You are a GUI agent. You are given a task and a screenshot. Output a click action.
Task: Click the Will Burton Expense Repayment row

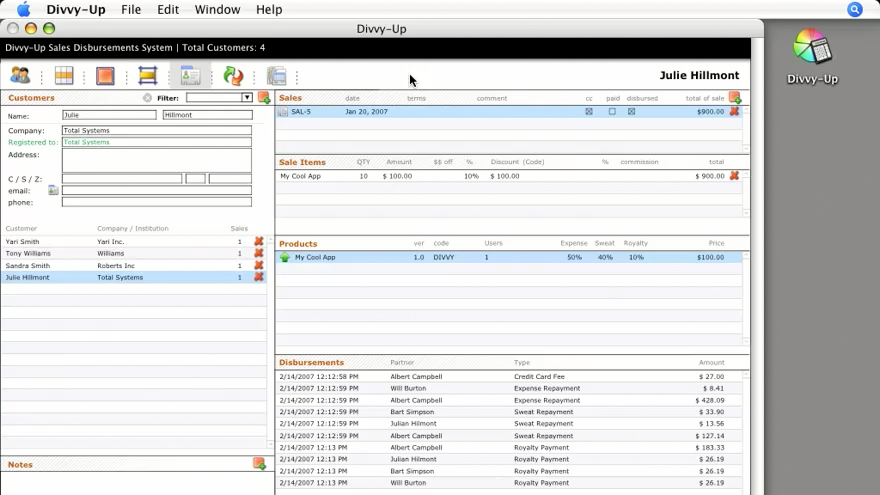[x=509, y=388]
